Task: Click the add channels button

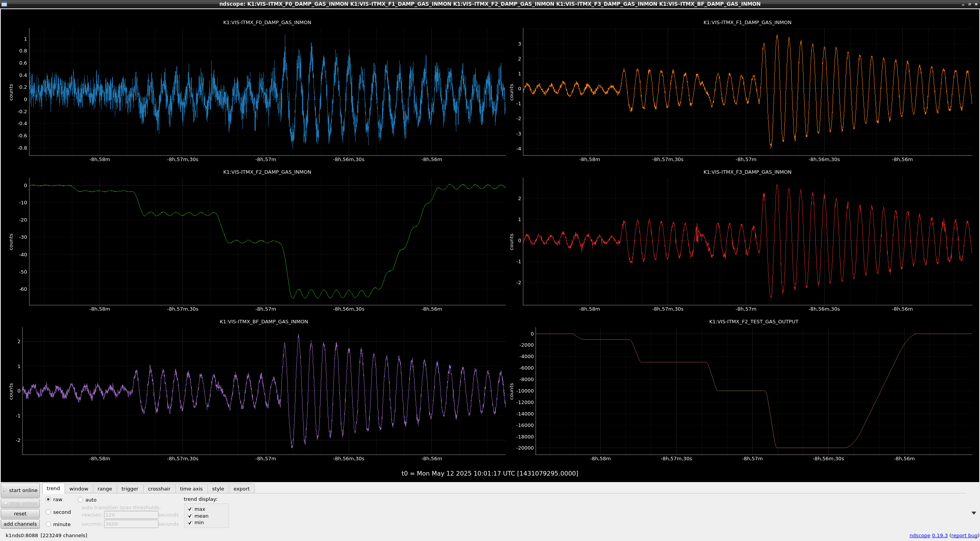Action: tap(20, 524)
